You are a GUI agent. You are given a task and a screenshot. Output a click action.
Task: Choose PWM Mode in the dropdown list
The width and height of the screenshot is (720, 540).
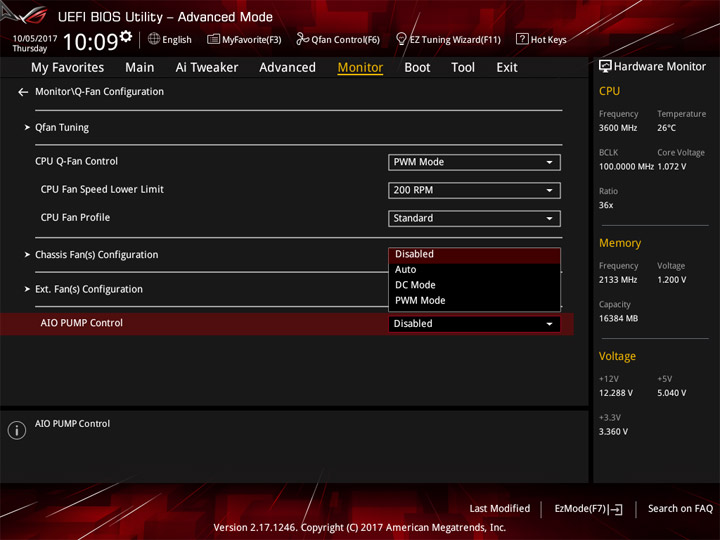474,300
